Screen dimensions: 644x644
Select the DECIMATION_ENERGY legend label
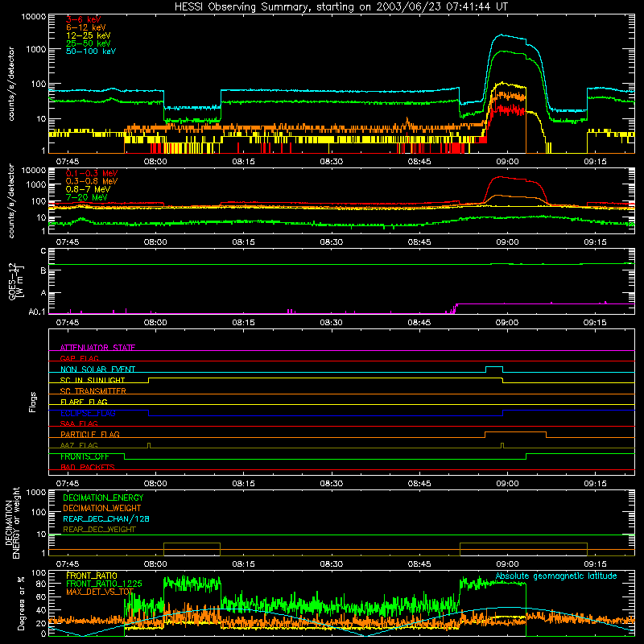click(103, 497)
